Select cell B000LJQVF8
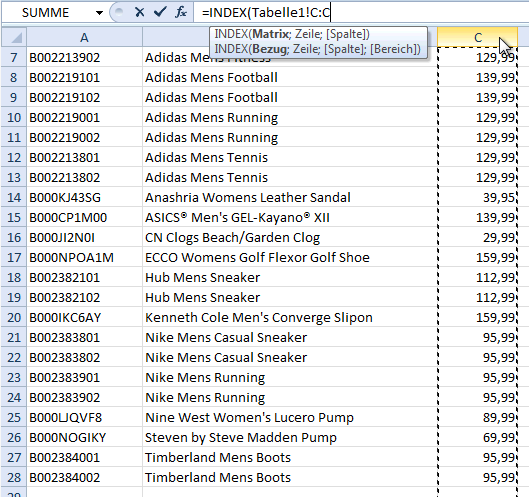 pos(84,417)
